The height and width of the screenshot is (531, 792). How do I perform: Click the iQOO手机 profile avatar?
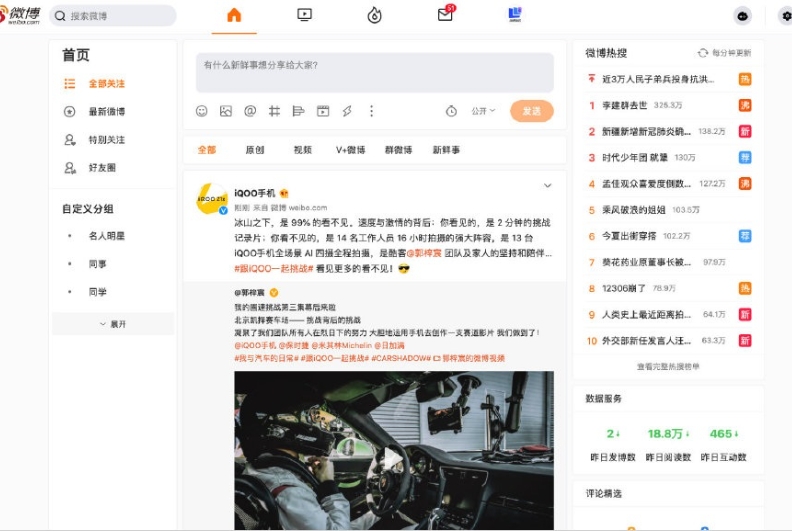(212, 199)
